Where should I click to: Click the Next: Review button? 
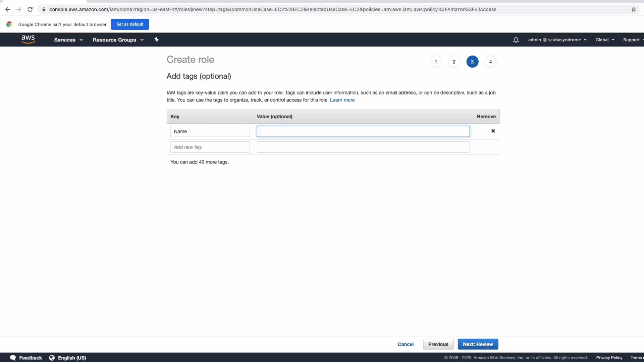click(x=478, y=344)
